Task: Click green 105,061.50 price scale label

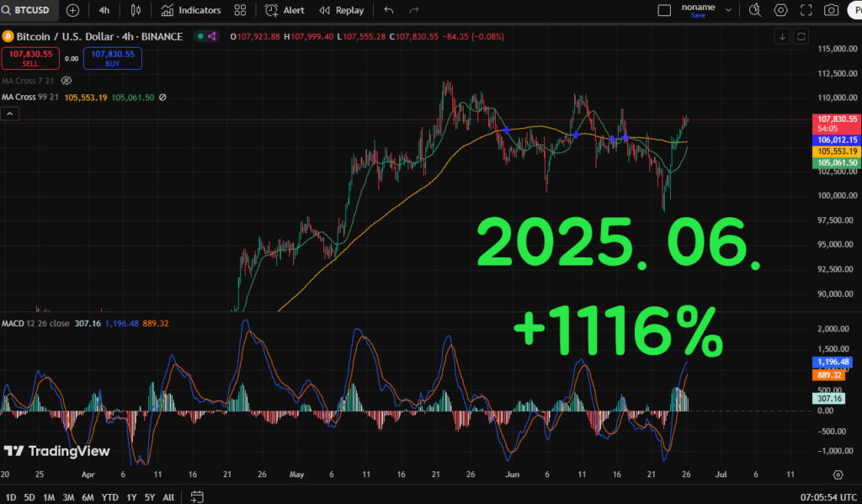Action: click(836, 162)
